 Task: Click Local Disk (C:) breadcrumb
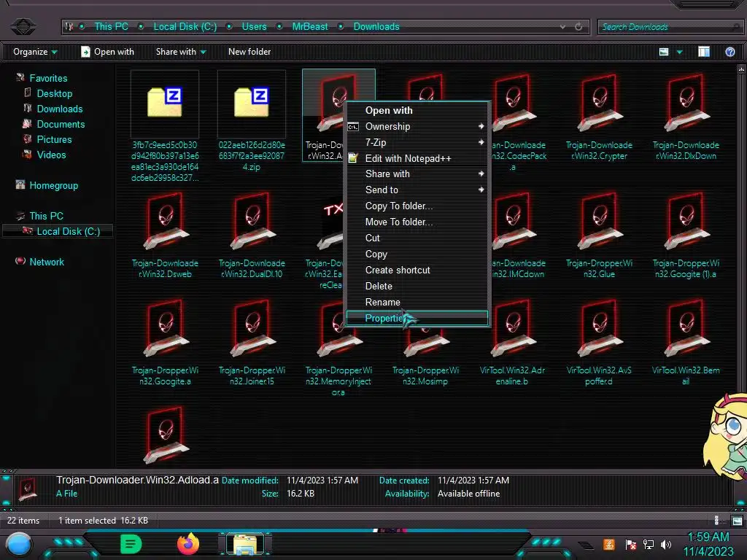(x=185, y=27)
